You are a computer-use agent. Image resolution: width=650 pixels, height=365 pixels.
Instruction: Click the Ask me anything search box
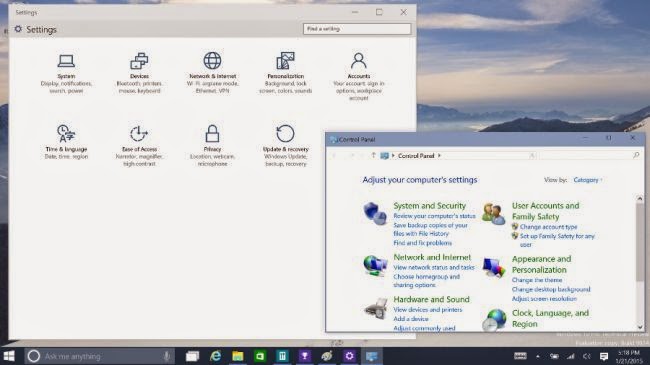99,356
